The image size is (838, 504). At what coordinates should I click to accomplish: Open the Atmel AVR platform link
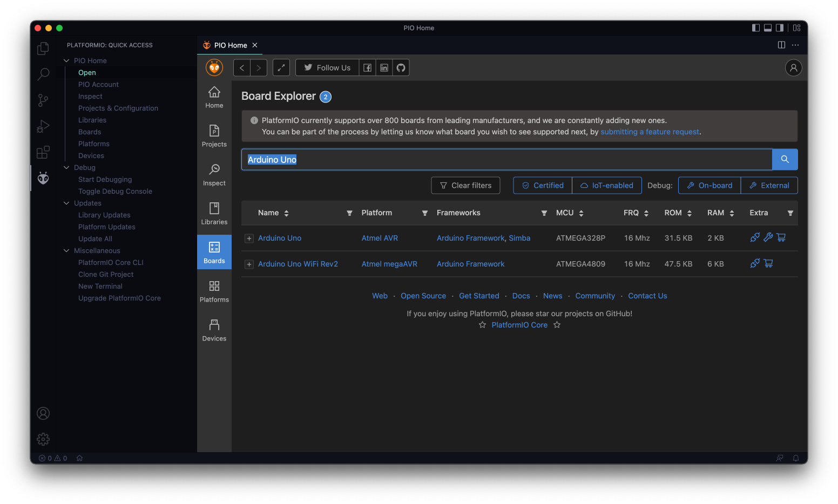[x=380, y=238]
